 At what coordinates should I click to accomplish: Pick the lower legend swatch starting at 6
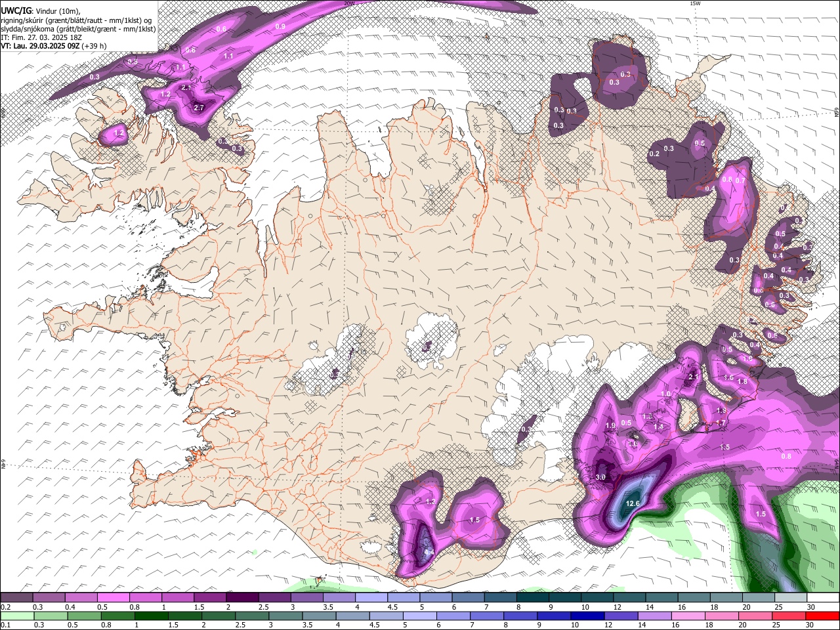(453, 616)
